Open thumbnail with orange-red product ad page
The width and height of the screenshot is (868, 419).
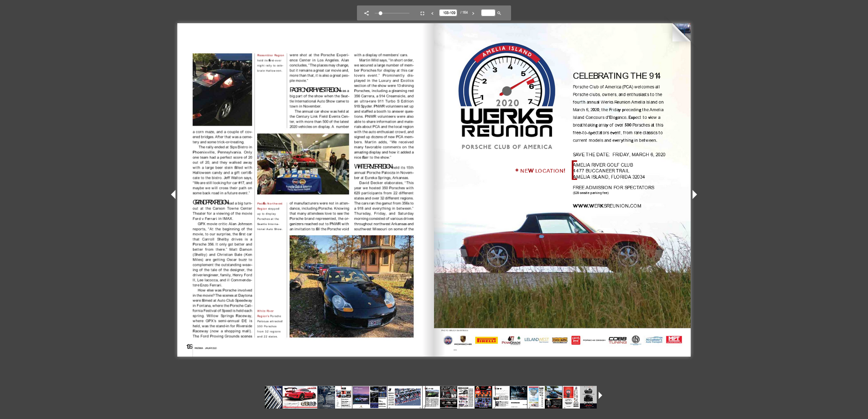(x=483, y=397)
